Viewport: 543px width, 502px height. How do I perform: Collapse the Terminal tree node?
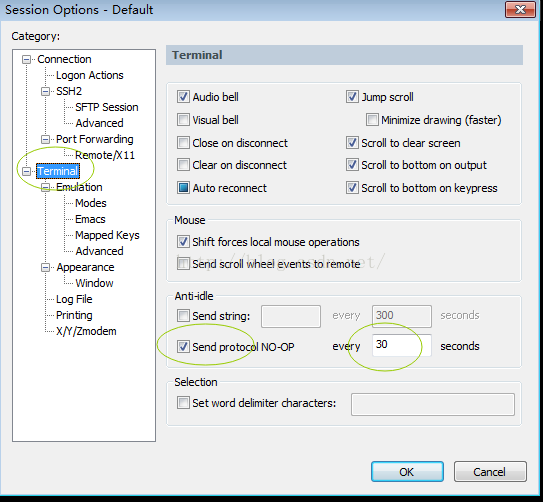point(26,171)
